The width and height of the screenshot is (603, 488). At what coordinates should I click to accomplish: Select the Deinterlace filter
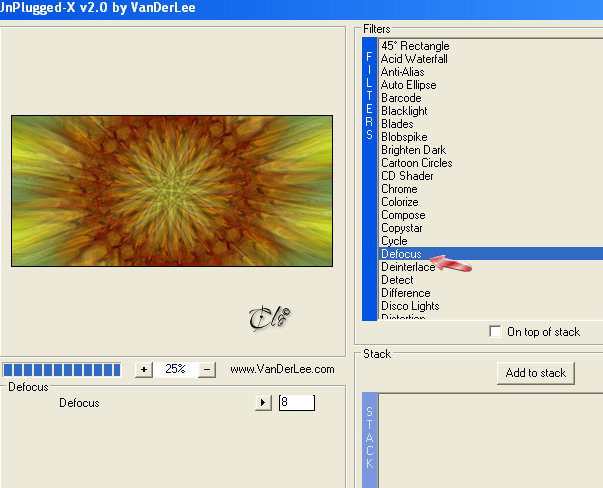(408, 267)
